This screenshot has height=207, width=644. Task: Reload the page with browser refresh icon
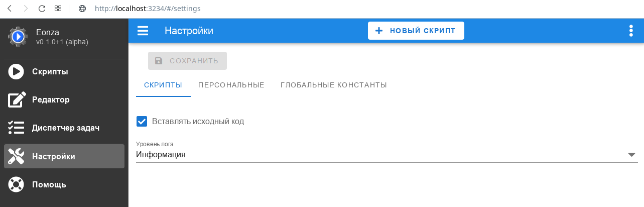[x=42, y=9]
